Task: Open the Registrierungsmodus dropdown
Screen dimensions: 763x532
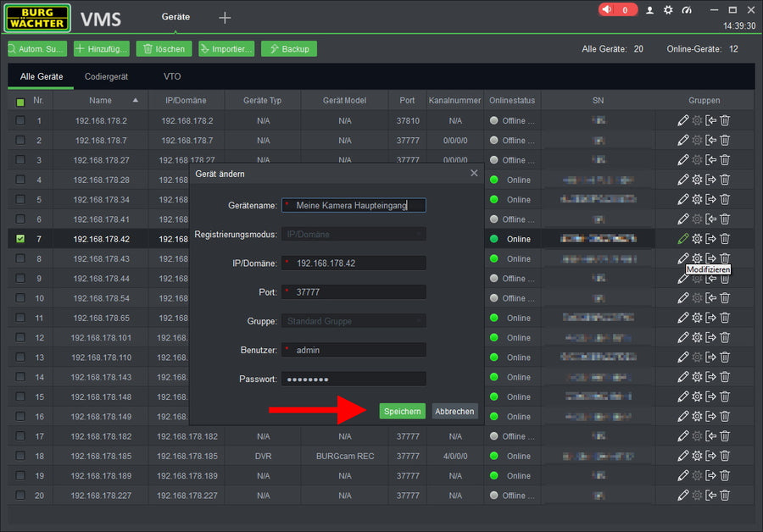Action: click(x=354, y=234)
